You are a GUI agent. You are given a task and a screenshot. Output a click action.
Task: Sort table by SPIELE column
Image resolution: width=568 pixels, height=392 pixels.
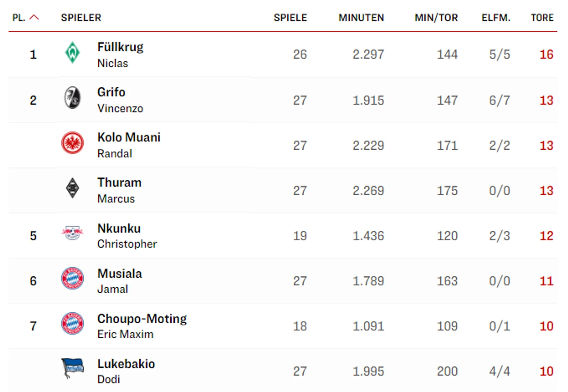[x=290, y=18]
